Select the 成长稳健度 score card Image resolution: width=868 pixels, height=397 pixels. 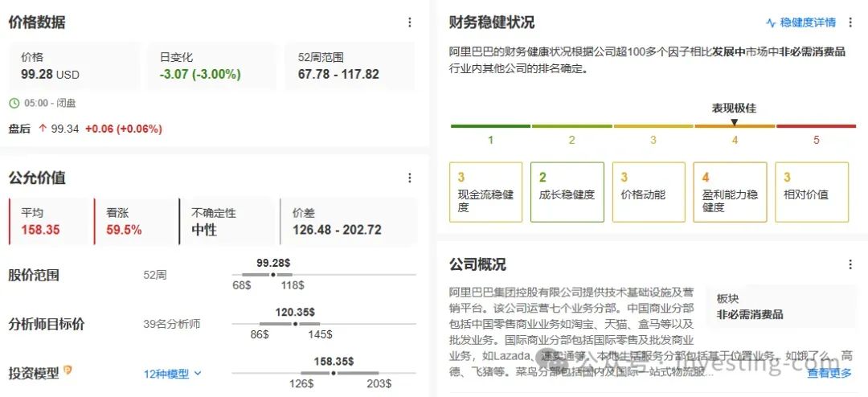pyautogui.click(x=567, y=192)
